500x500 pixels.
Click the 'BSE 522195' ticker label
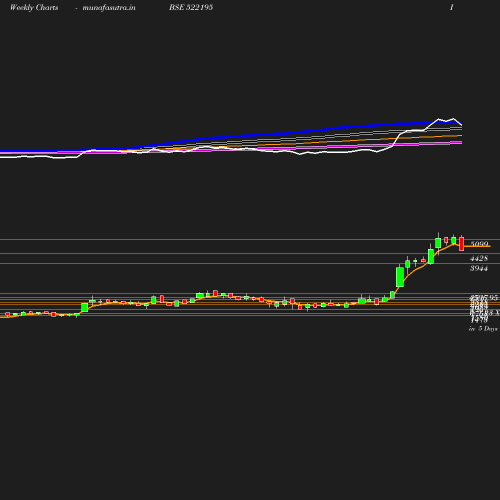click(191, 7)
